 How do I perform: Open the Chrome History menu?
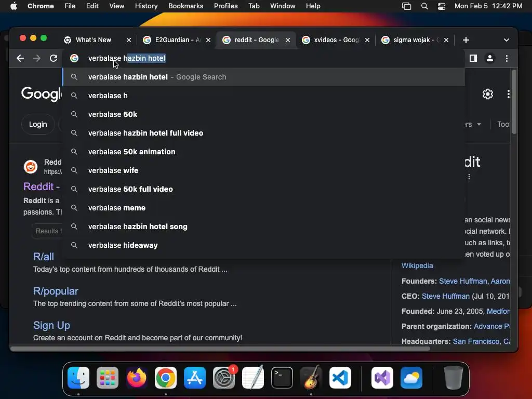point(146,6)
